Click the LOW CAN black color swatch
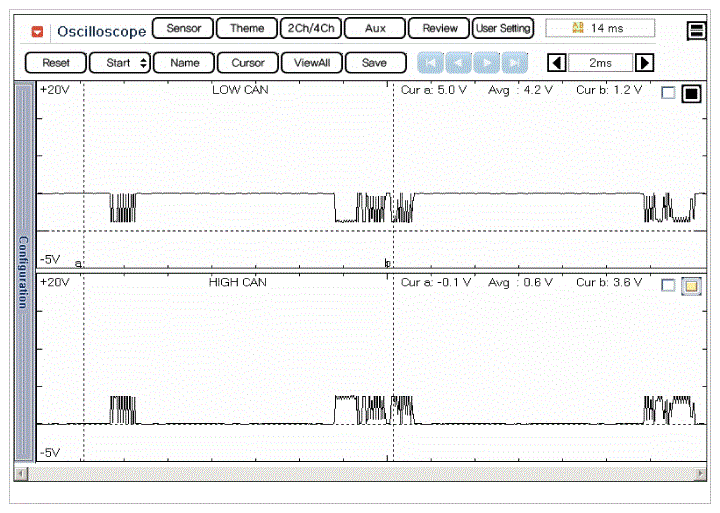Image resolution: width=720 pixels, height=513 pixels. [x=690, y=94]
